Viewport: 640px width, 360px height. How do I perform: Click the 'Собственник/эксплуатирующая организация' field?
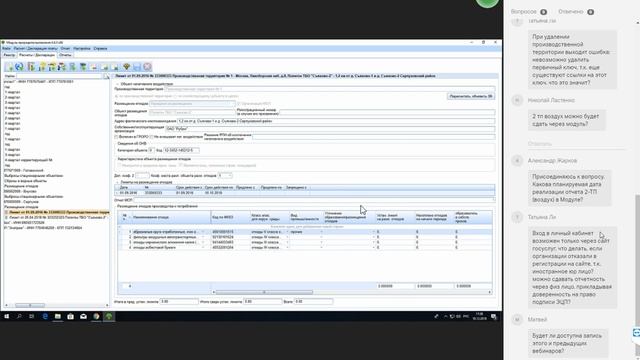[x=330, y=129]
